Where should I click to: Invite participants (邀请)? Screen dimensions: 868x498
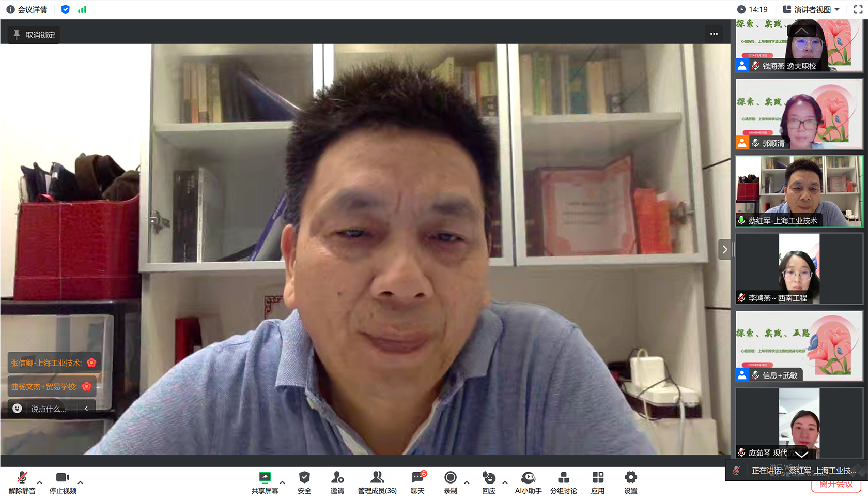pos(337,482)
